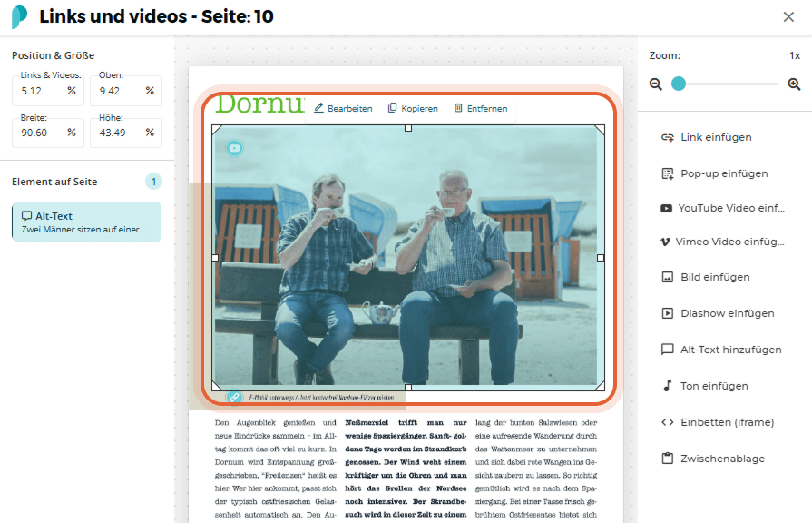Select YouTube Video einfügen option
812x523 pixels.
(x=724, y=208)
